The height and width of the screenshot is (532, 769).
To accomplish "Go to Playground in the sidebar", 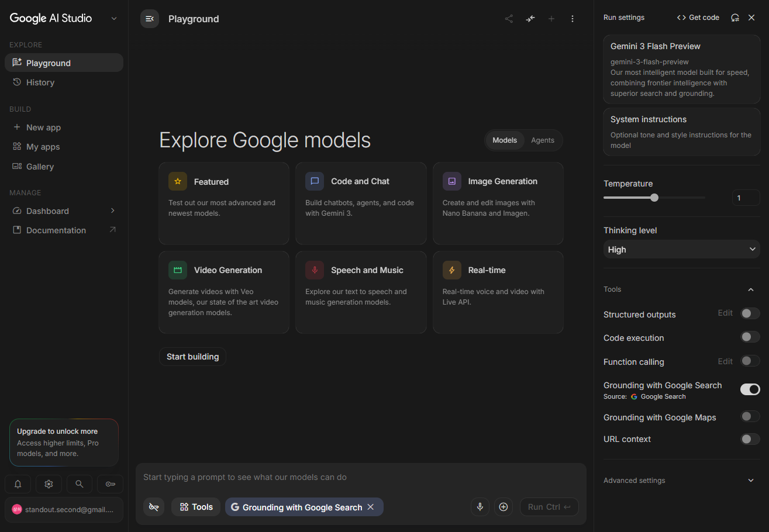I will (64, 63).
